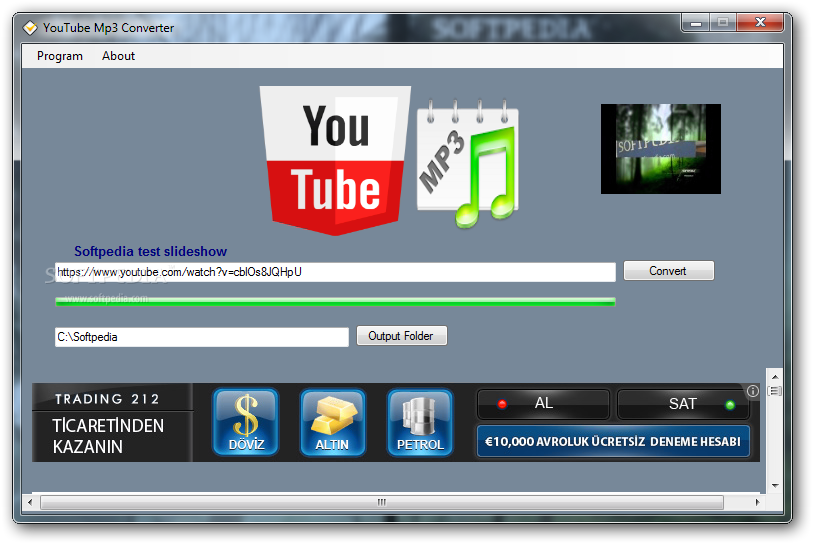Click the horizontal scrollbar right arrow
The image size is (813, 544).
pyautogui.click(x=758, y=502)
